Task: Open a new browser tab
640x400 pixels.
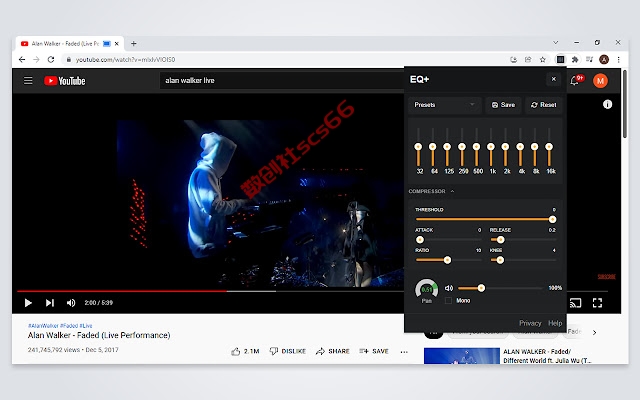Action: coord(133,43)
